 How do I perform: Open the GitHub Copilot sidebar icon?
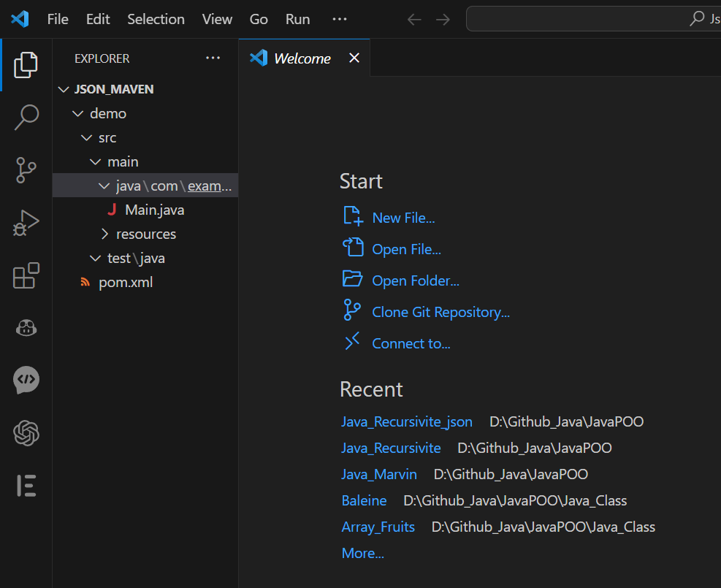point(26,328)
